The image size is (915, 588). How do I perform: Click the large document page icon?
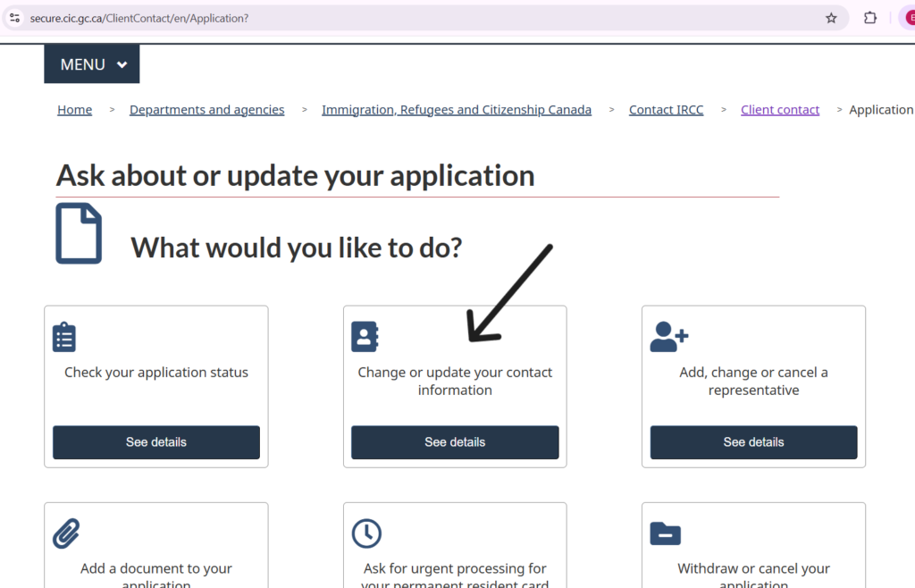click(79, 233)
